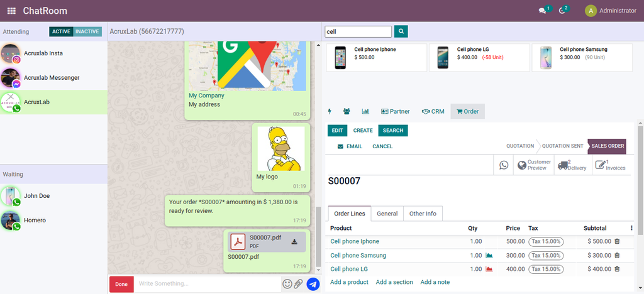Delete the Cell phone Samsung line

pos(617,256)
